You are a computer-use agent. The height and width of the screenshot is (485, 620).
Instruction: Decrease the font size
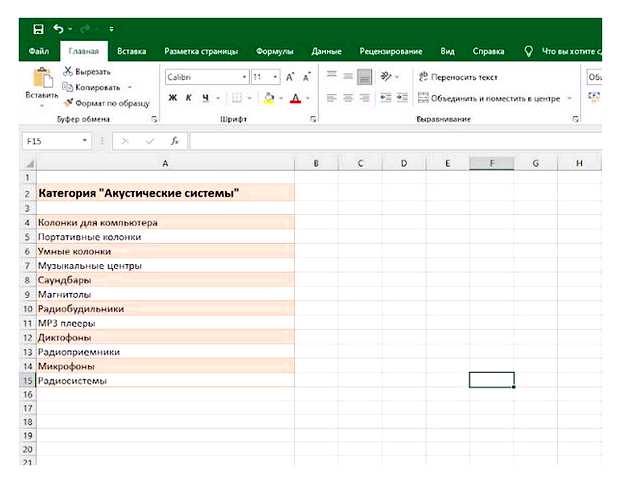(307, 77)
